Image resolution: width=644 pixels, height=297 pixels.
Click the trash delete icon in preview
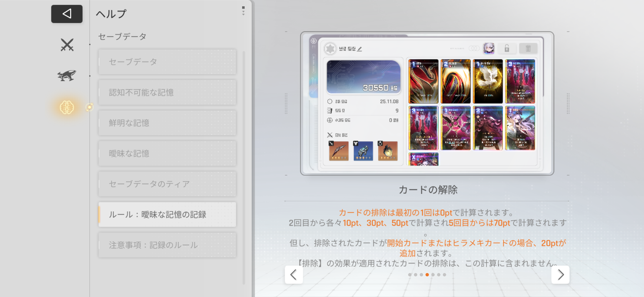528,48
